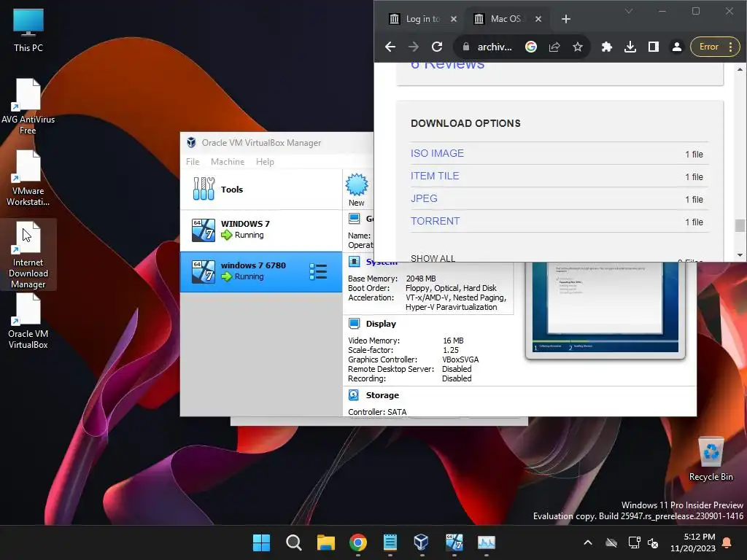
Task: Open This PC desktop icon
Action: click(28, 29)
